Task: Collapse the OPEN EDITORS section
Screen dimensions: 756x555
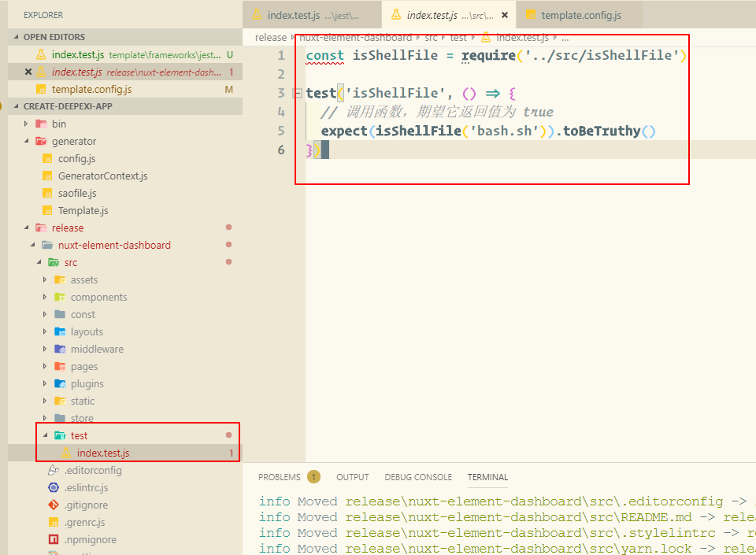Action: click(16, 37)
